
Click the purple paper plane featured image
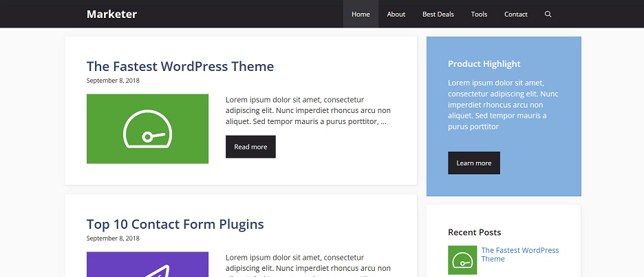coord(147,264)
